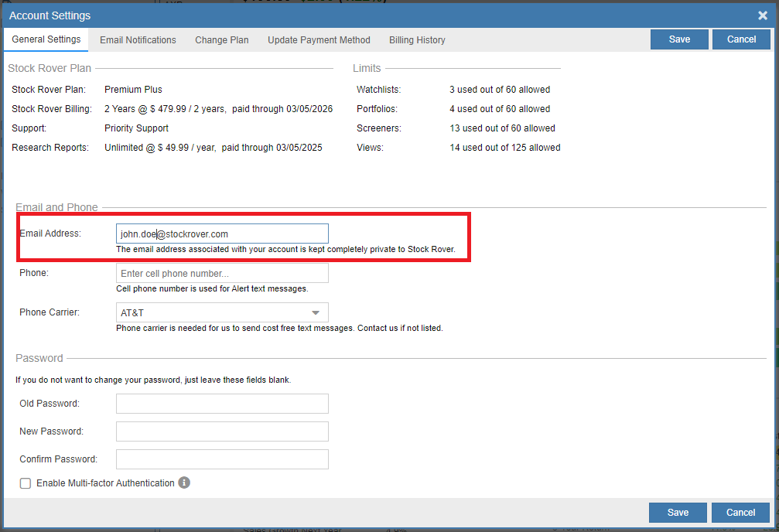Discard changes with the bottom Cancel button
The width and height of the screenshot is (779, 532).
(x=740, y=512)
